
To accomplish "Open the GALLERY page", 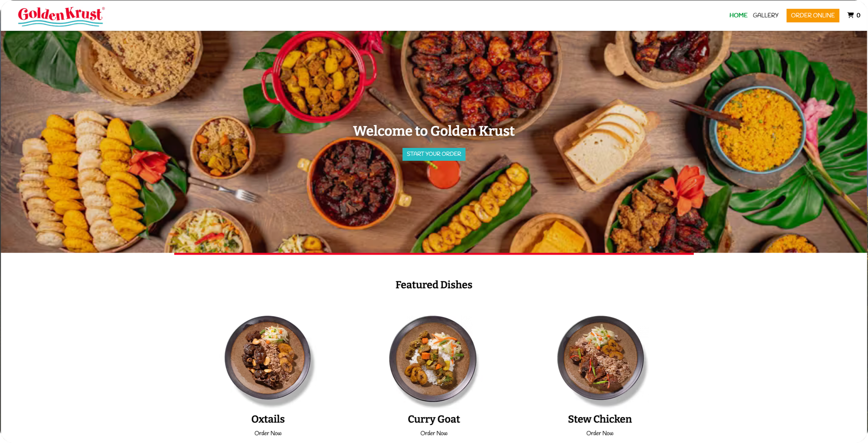I will (766, 15).
